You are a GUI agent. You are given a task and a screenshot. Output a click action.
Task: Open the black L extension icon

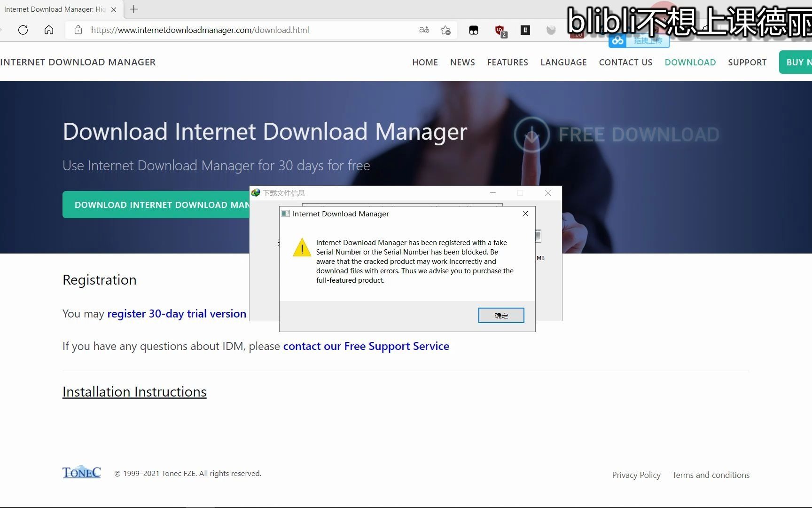[x=525, y=30]
